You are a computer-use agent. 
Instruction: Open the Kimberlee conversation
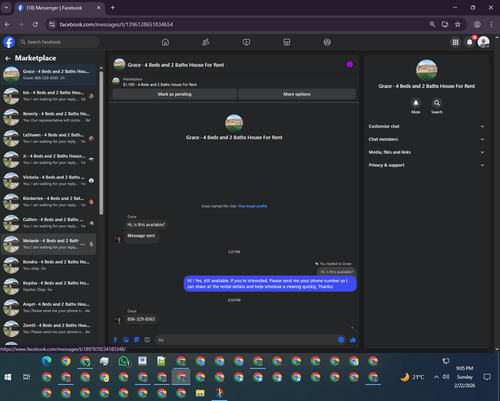(49, 201)
